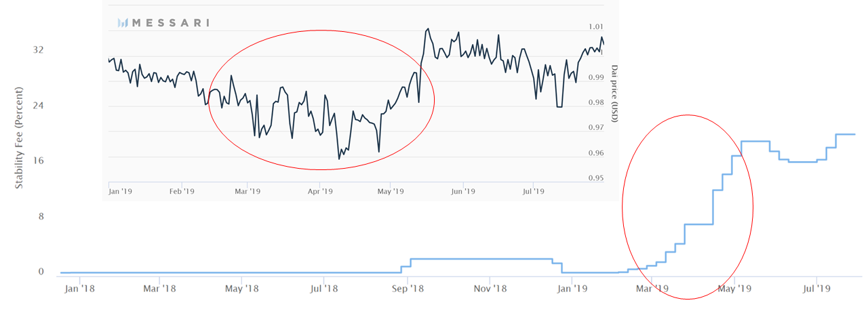The width and height of the screenshot is (868, 309).
Task: Click the 0.96 tick on Dai price axis
Action: pos(597,153)
